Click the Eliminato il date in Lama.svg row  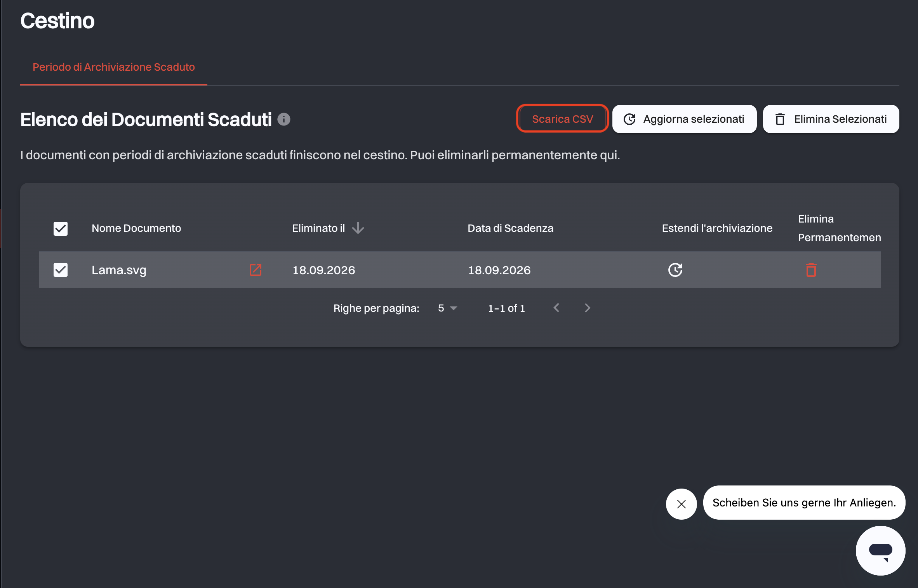(324, 270)
